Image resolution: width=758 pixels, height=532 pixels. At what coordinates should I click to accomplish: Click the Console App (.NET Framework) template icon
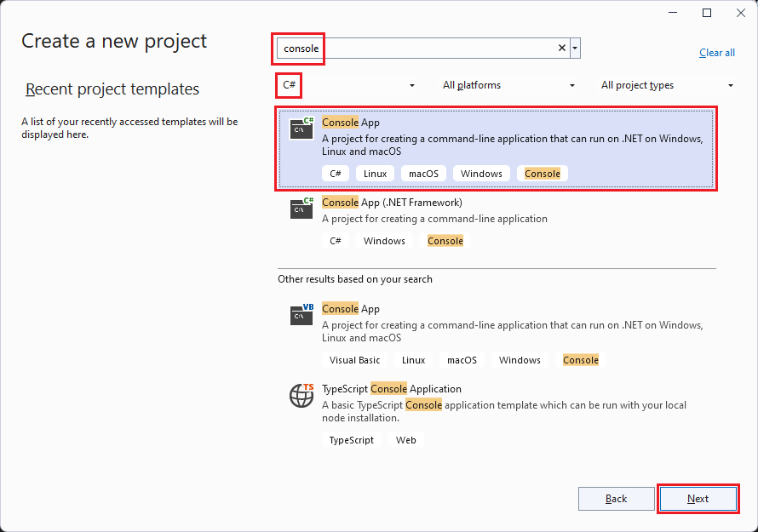pos(301,209)
